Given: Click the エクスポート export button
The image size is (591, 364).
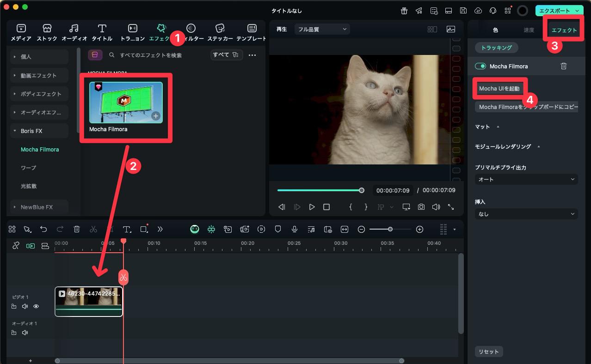Looking at the screenshot, I should click(559, 11).
